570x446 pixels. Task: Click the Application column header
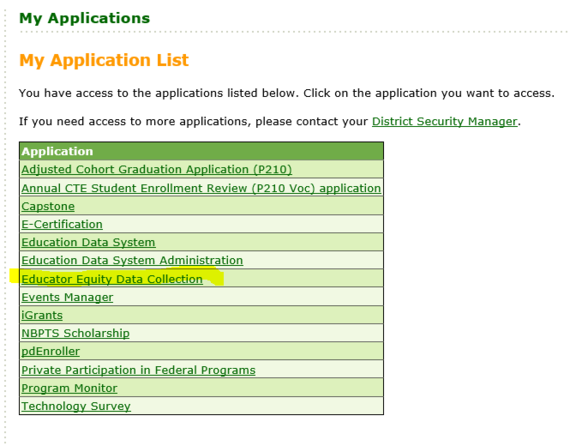[201, 151]
